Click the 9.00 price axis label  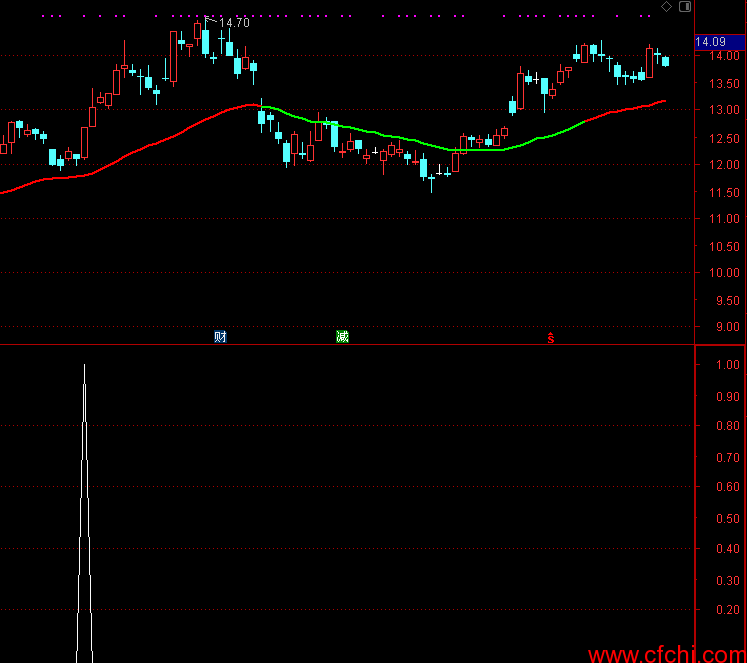tap(727, 327)
